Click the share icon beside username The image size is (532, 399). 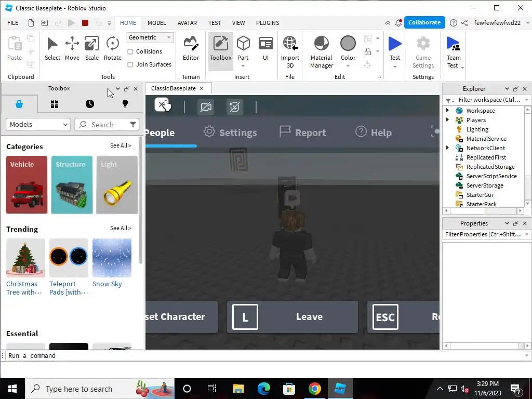[464, 23]
